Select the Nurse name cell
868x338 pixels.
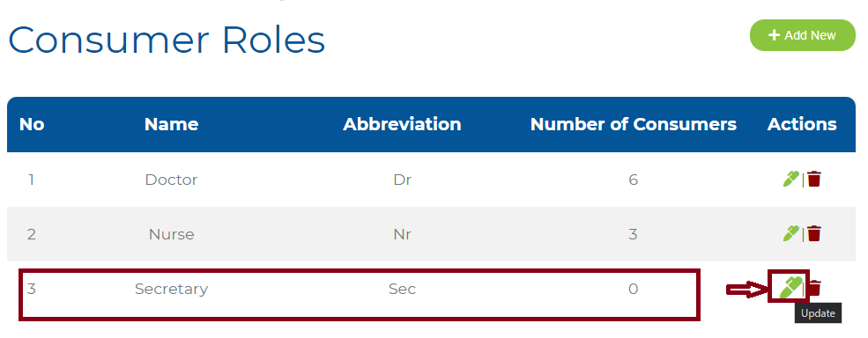point(171,234)
